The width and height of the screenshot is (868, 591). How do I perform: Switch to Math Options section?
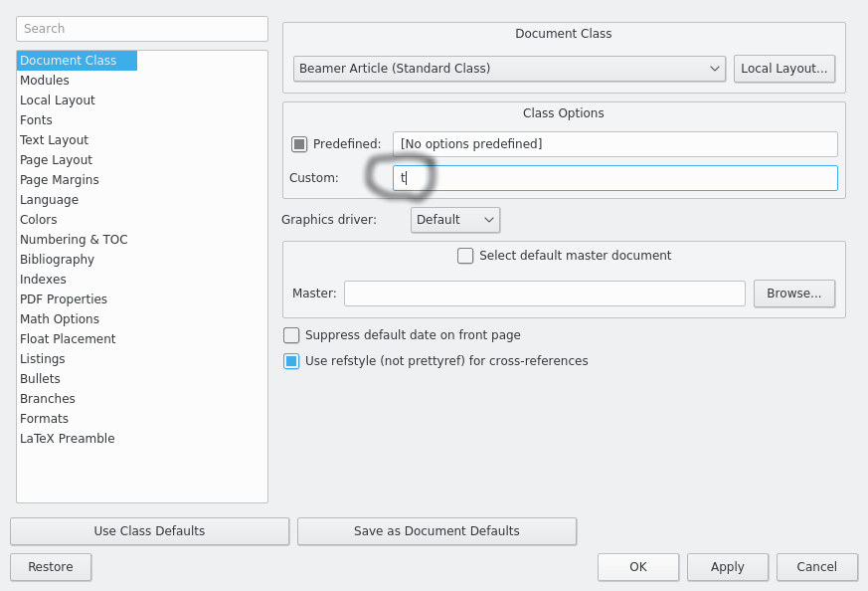pos(60,319)
